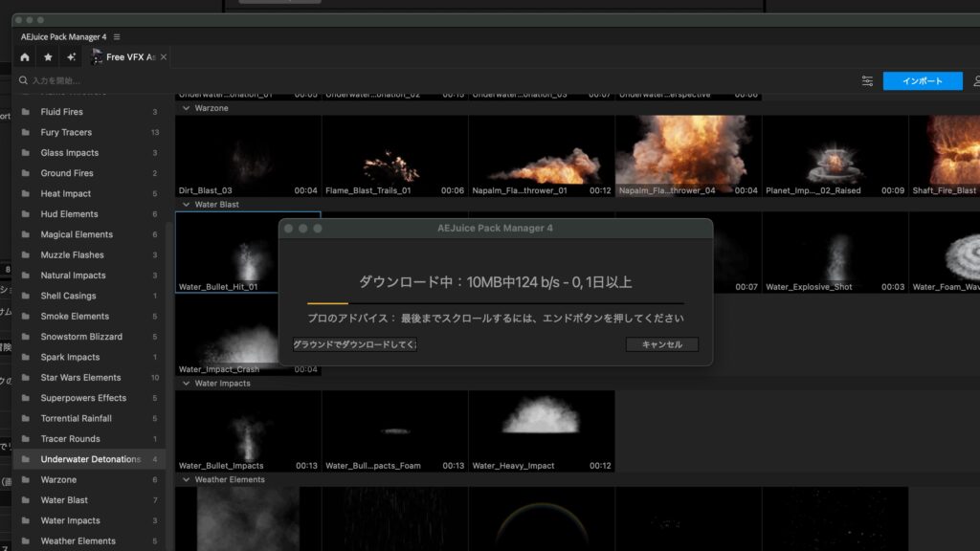Open the filter settings sliders icon
Image resolution: width=980 pixels, height=551 pixels.
tap(867, 81)
